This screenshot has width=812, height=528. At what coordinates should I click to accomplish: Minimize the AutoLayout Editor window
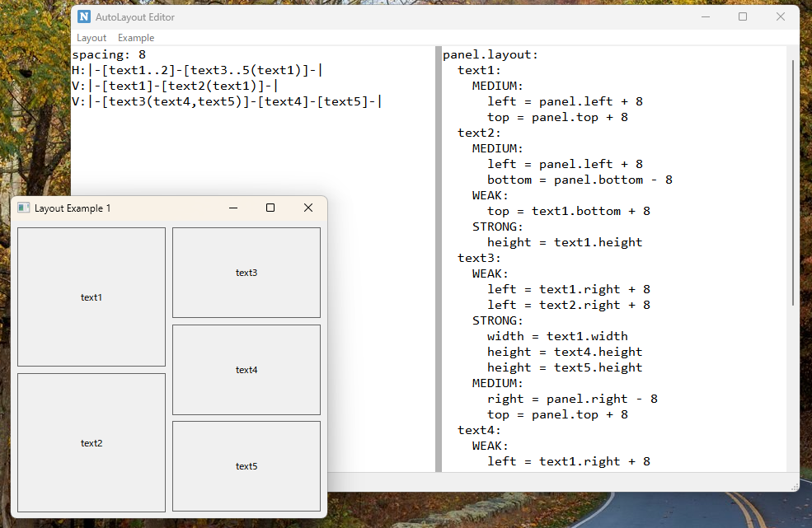(705, 16)
